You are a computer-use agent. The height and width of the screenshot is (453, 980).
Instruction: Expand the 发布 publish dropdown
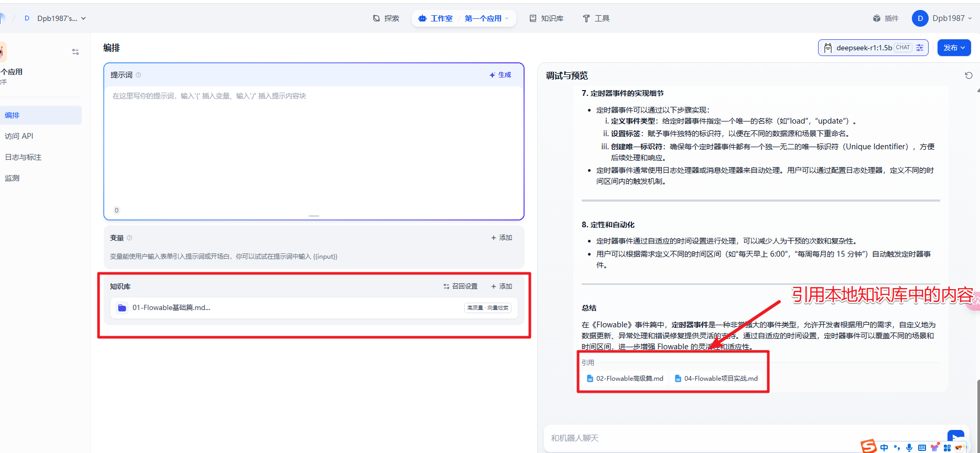[x=954, y=48]
